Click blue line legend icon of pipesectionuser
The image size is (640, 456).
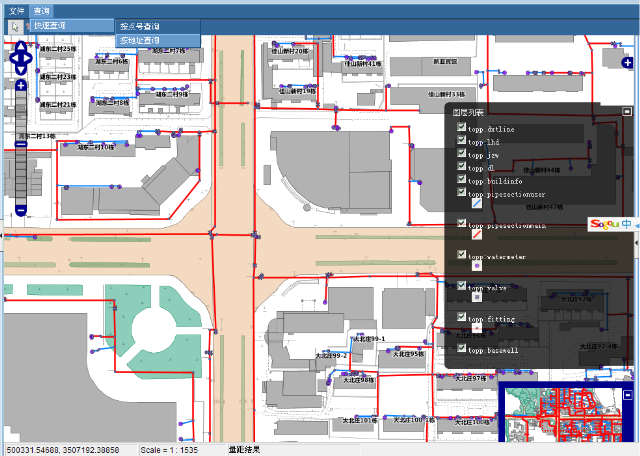pos(476,203)
